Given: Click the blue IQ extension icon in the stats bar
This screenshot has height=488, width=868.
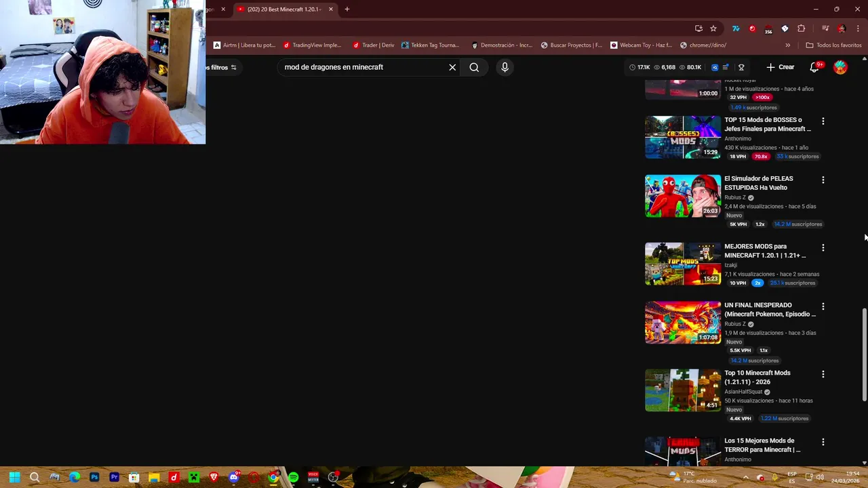Looking at the screenshot, I should coord(715,67).
